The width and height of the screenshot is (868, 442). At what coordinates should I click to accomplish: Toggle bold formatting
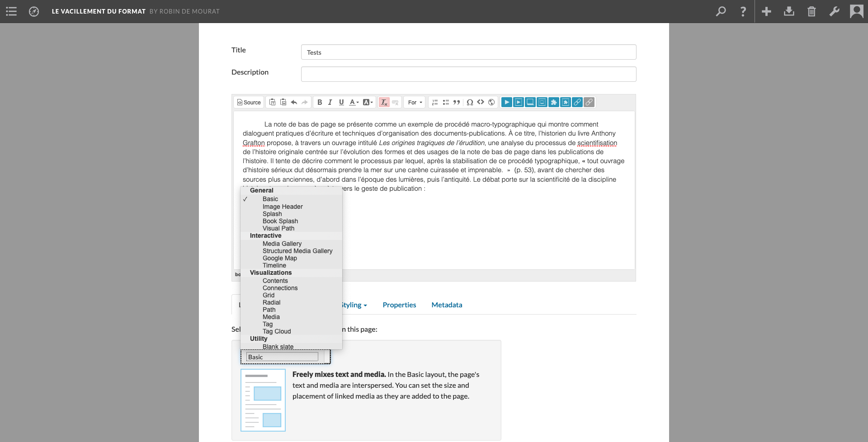coord(320,103)
